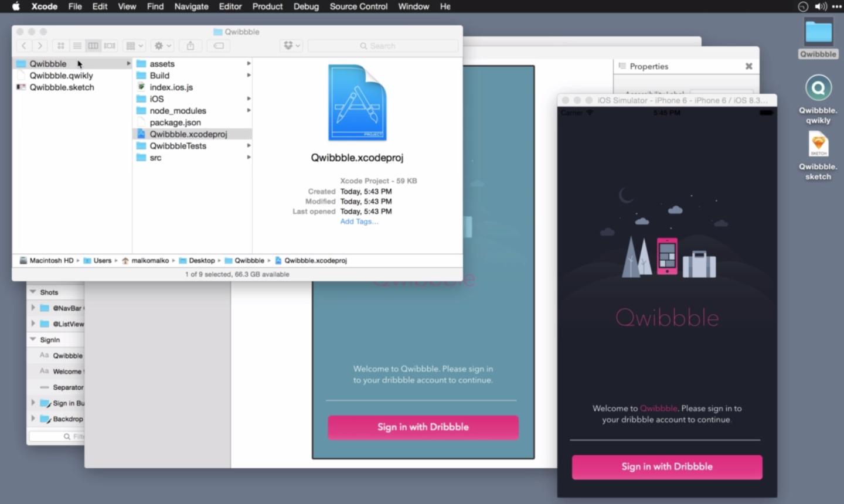
Task: Expand the @ListView layer group
Action: pos(33,323)
